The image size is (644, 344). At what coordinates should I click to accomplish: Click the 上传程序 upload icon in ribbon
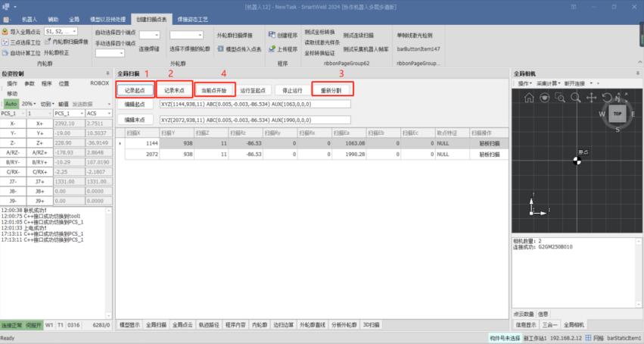272,48
